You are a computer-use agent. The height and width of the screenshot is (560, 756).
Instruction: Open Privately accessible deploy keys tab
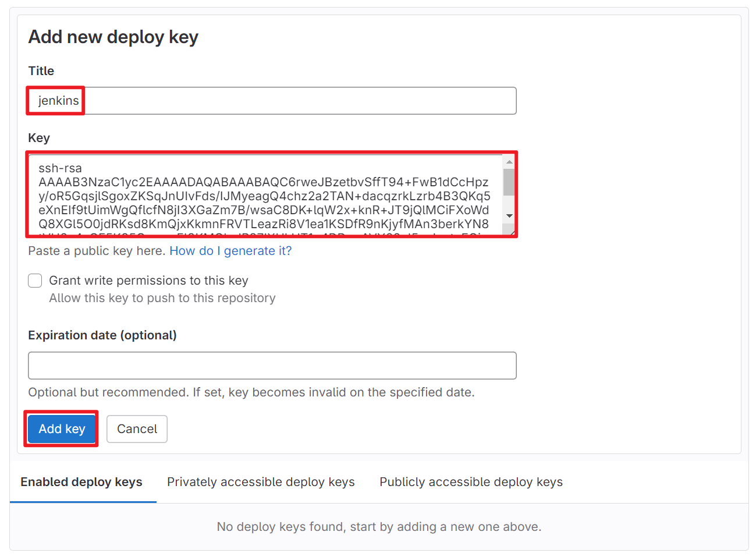click(261, 482)
